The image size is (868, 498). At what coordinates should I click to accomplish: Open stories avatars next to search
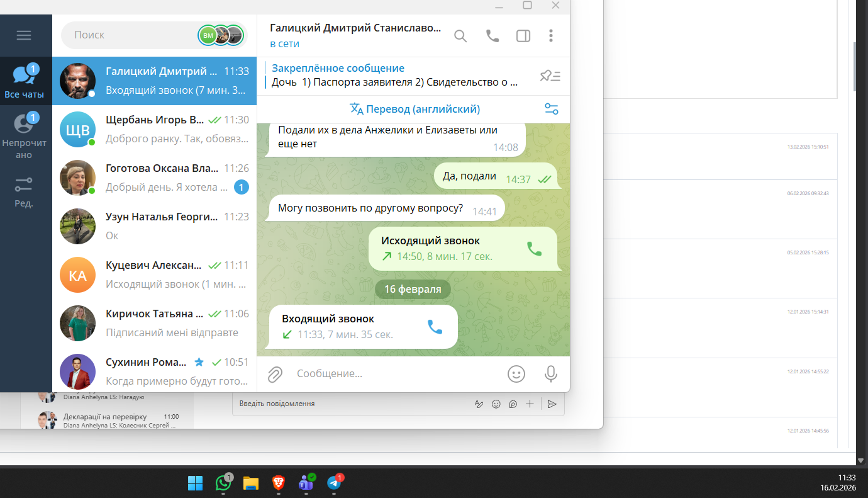coord(220,35)
